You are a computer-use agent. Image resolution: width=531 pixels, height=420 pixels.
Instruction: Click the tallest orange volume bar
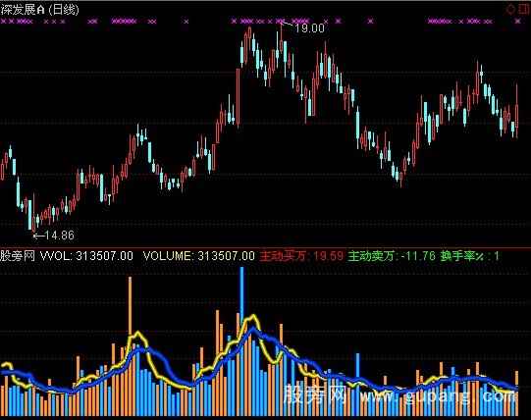[130, 346]
